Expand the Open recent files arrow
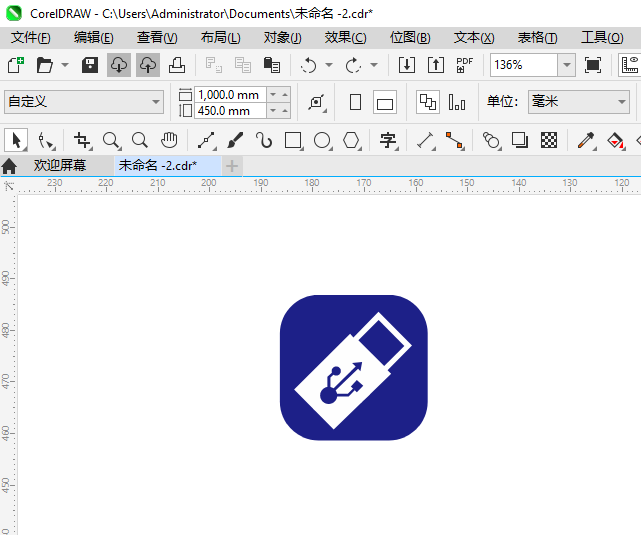Screen dimensions: 641x535 65,65
